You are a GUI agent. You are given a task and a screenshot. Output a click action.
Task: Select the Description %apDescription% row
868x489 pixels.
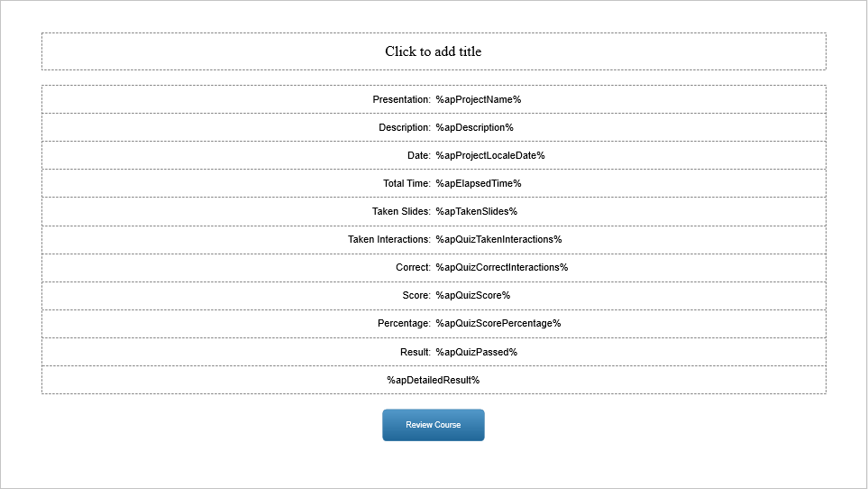click(x=434, y=127)
